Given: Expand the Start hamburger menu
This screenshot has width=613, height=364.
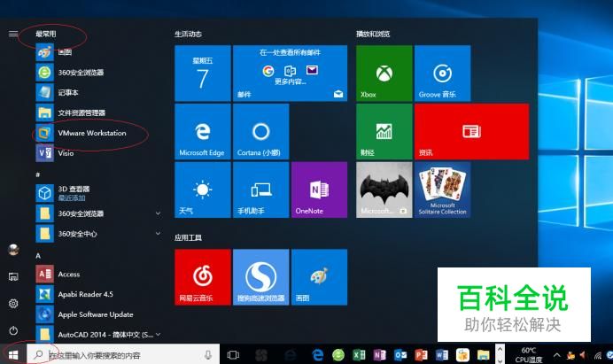Looking at the screenshot, I should 13,34.
